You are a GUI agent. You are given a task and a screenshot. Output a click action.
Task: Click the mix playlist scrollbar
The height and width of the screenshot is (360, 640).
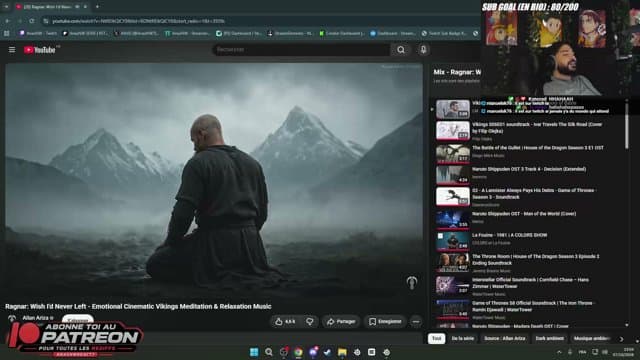(627, 127)
